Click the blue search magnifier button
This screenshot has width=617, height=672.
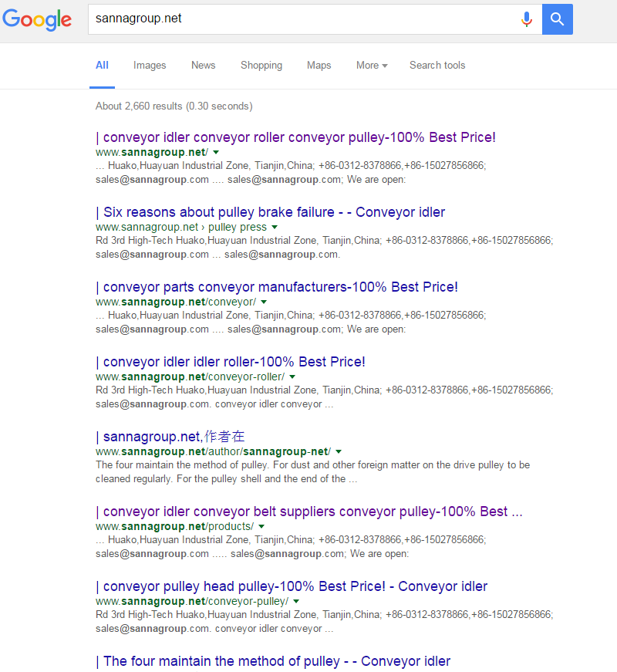click(557, 19)
